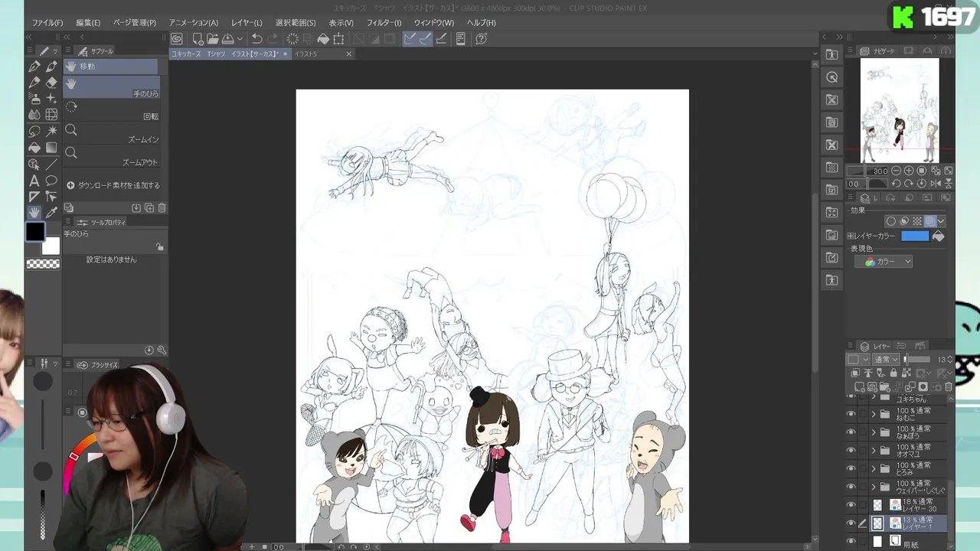Select the Auto select magic wand tool

pyautogui.click(x=51, y=132)
